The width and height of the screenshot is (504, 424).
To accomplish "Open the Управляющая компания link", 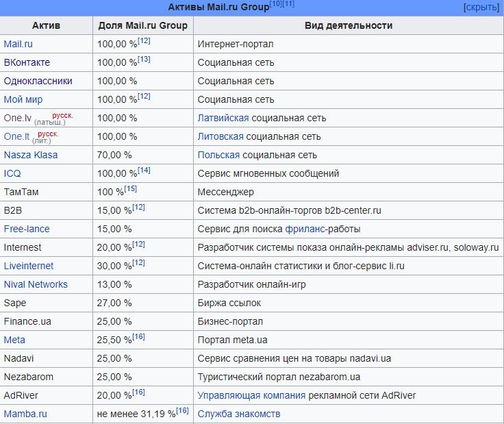I will [x=251, y=395].
